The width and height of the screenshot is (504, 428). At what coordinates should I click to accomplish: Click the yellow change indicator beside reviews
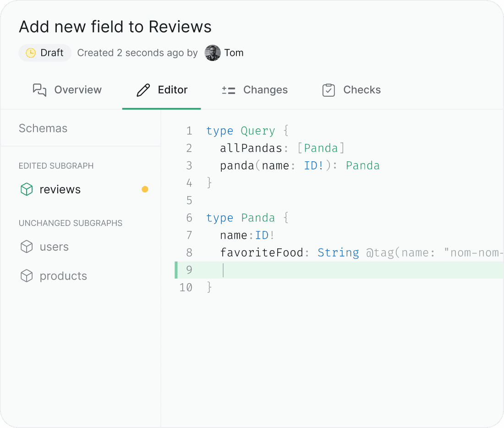(x=145, y=189)
